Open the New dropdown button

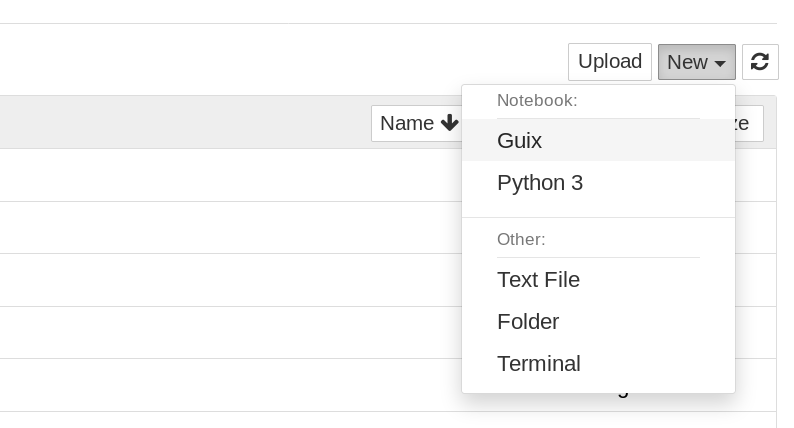click(x=696, y=62)
